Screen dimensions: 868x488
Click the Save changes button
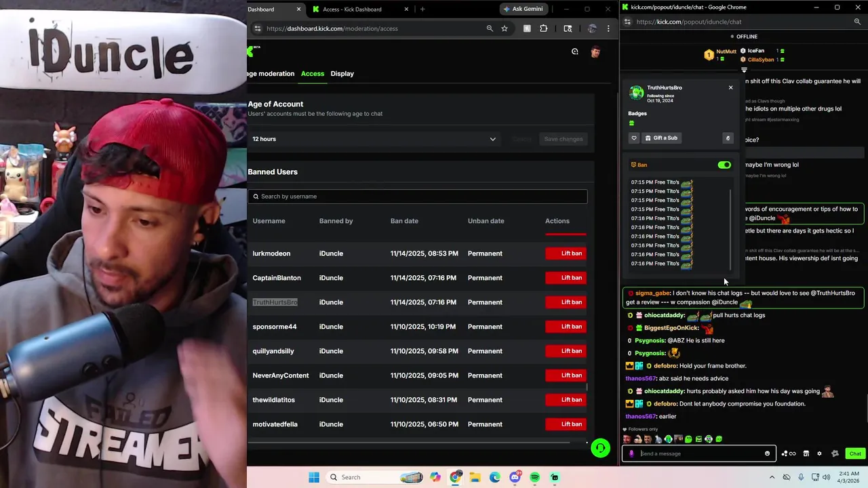click(564, 139)
